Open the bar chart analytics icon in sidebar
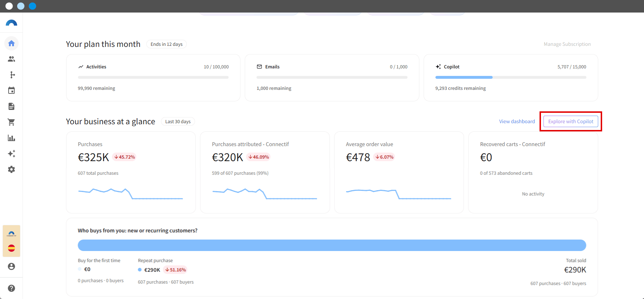The height and width of the screenshot is (299, 644). (x=11, y=138)
